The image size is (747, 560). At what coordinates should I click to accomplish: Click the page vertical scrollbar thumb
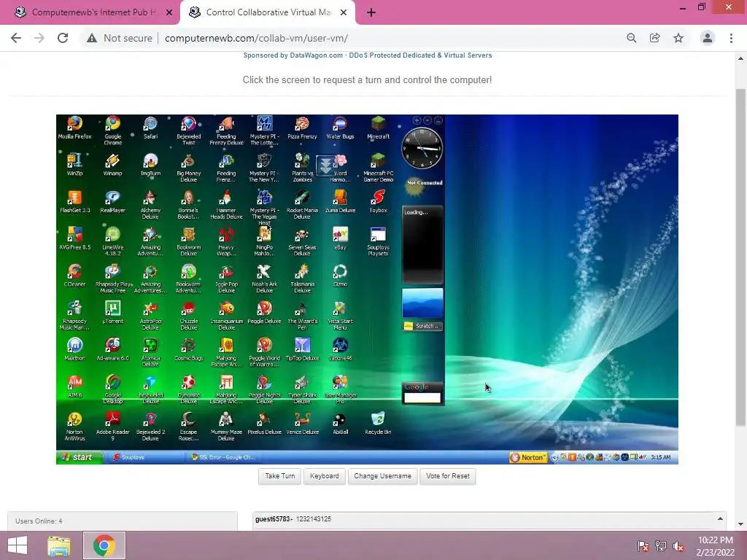click(740, 257)
